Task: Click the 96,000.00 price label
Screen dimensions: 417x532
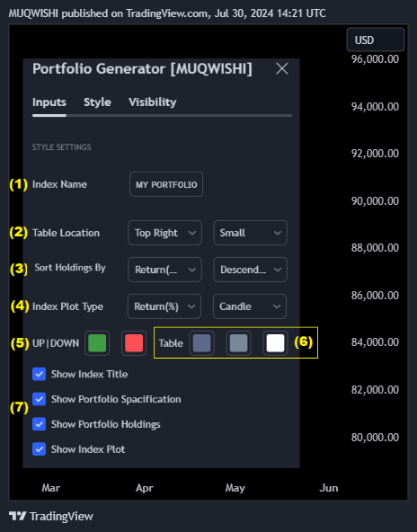Action: tap(375, 59)
